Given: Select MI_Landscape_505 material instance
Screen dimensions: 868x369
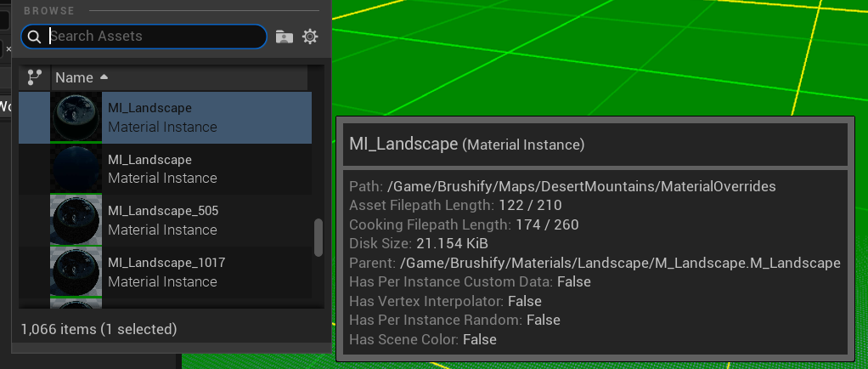Looking at the screenshot, I should [165, 220].
